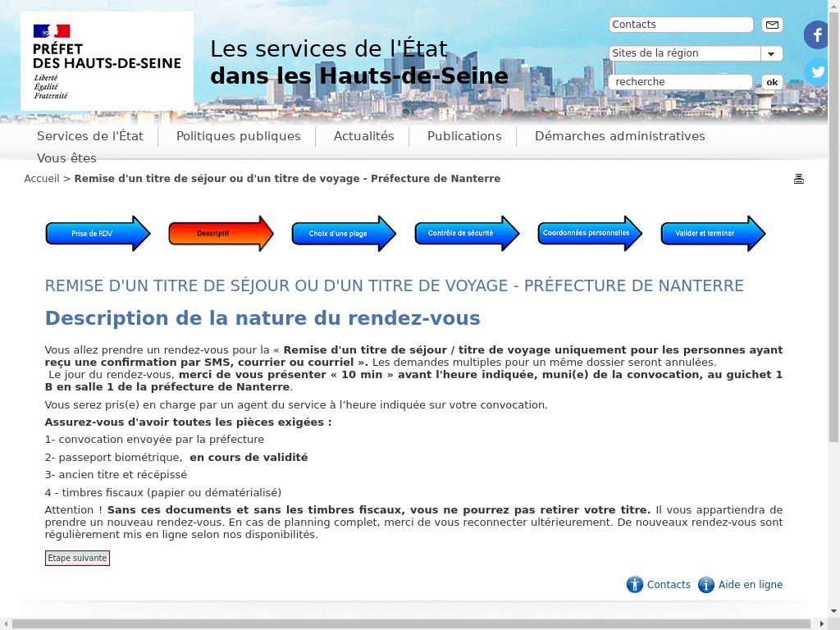Open the 'Actualités' menu

click(363, 136)
